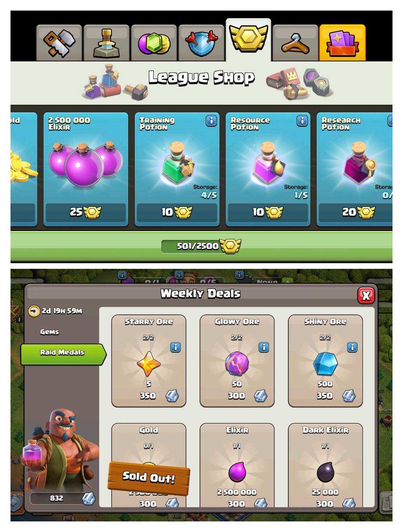
Task: Open the shield defenses shop tab
Action: [x=201, y=43]
